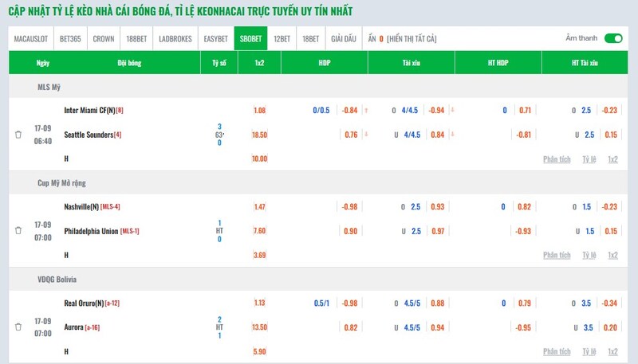Select the LADBROKES tab
The width and height of the screenshot is (638, 364).
(175, 38)
